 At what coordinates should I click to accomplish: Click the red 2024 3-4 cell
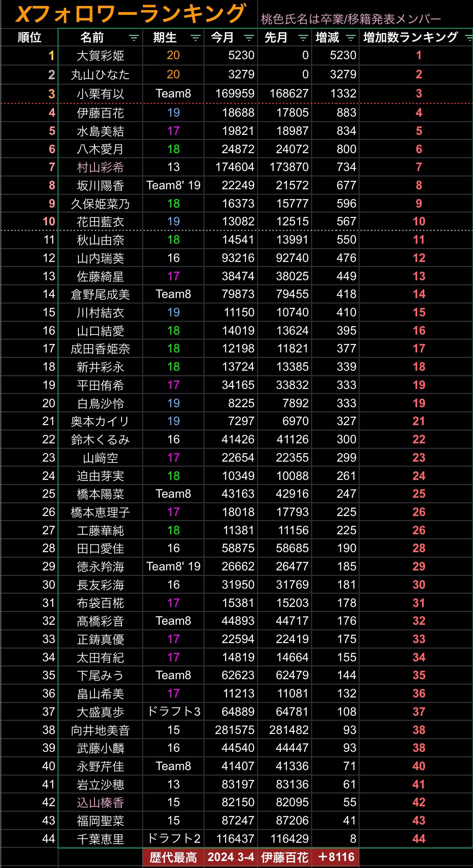click(x=231, y=858)
